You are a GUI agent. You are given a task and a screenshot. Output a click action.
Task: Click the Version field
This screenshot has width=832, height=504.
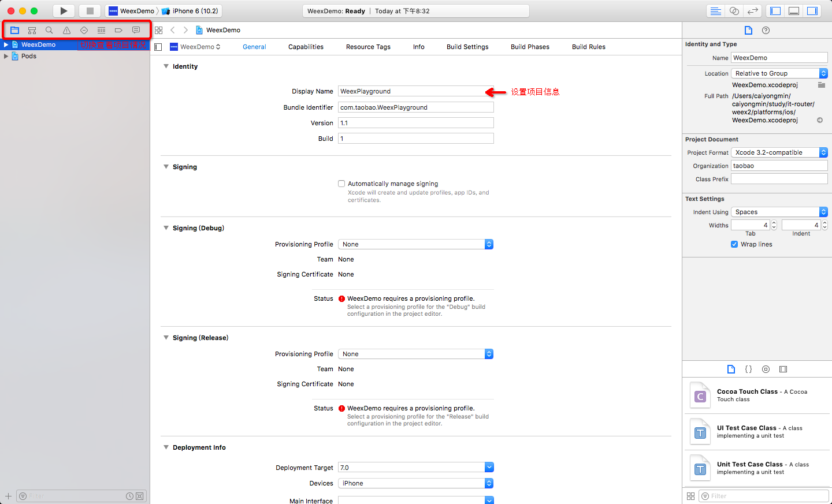[416, 123]
